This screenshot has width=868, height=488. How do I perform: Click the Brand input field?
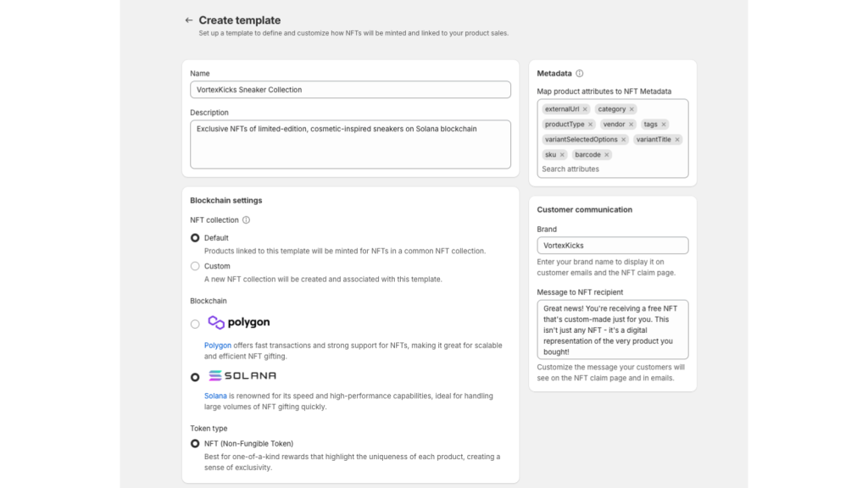click(612, 246)
